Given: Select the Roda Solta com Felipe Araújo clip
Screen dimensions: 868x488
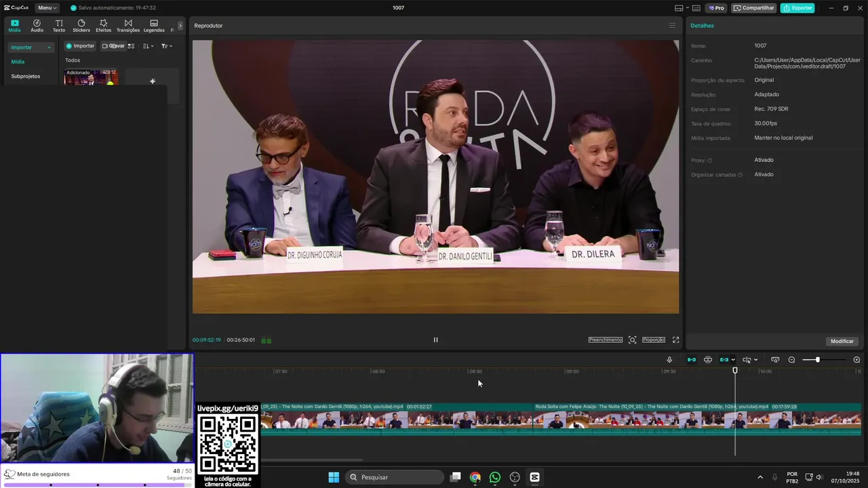Looking at the screenshot, I should click(697, 419).
